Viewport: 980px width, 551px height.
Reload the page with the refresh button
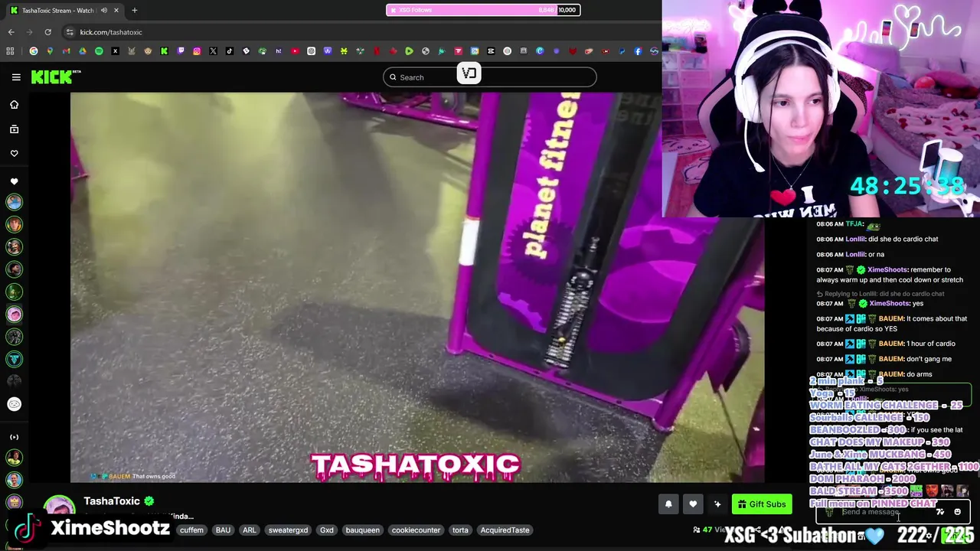click(x=47, y=32)
